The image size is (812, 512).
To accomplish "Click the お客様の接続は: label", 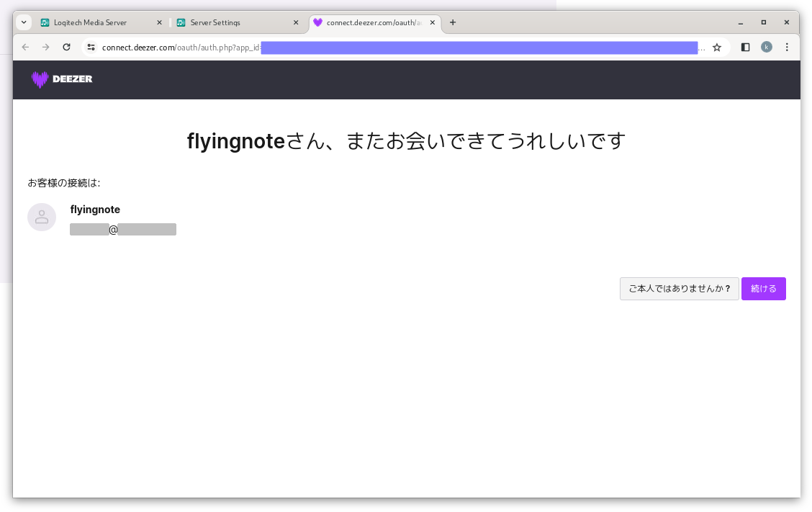I will [63, 183].
